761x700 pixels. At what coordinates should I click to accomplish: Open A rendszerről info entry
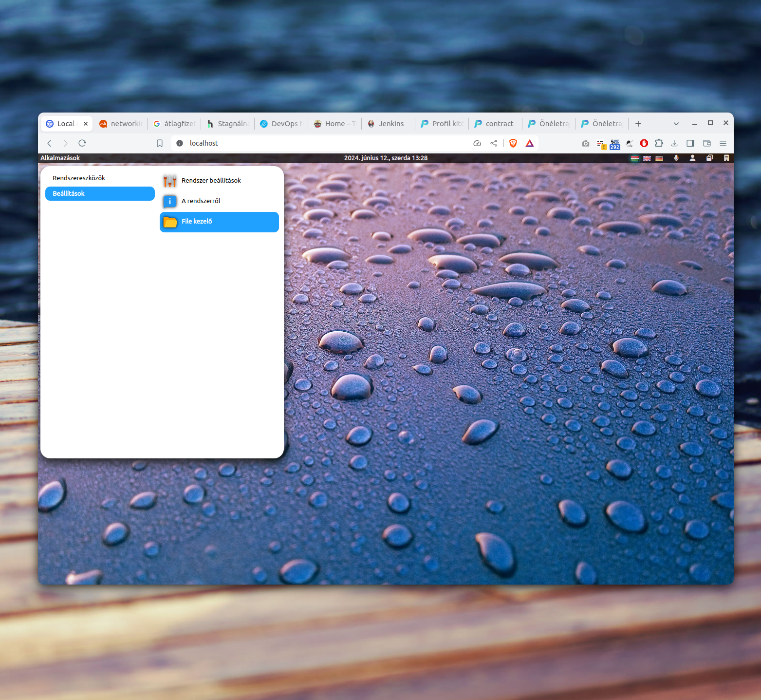(x=201, y=201)
